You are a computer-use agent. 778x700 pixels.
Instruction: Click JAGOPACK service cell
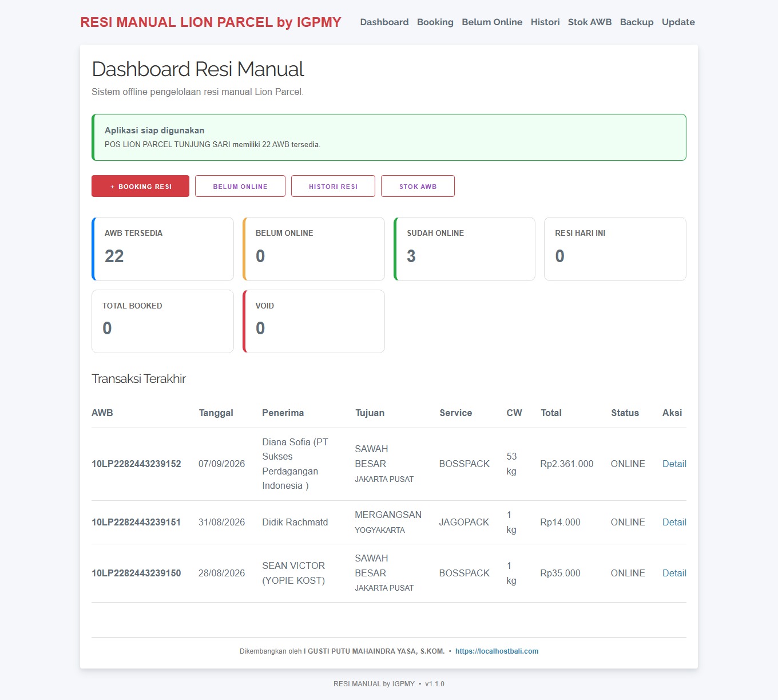pyautogui.click(x=464, y=522)
